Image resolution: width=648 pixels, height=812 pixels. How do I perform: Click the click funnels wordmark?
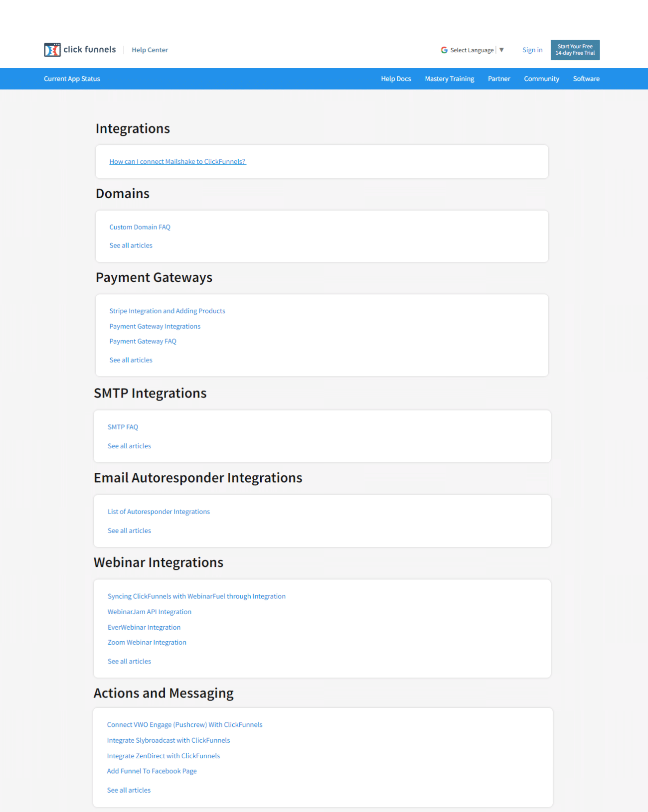click(x=90, y=49)
